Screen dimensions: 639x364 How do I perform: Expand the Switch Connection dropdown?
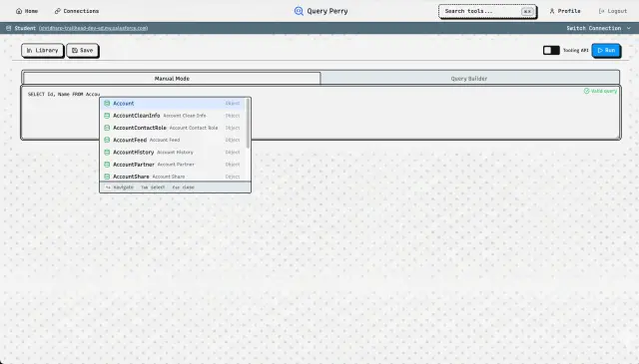pyautogui.click(x=598, y=28)
